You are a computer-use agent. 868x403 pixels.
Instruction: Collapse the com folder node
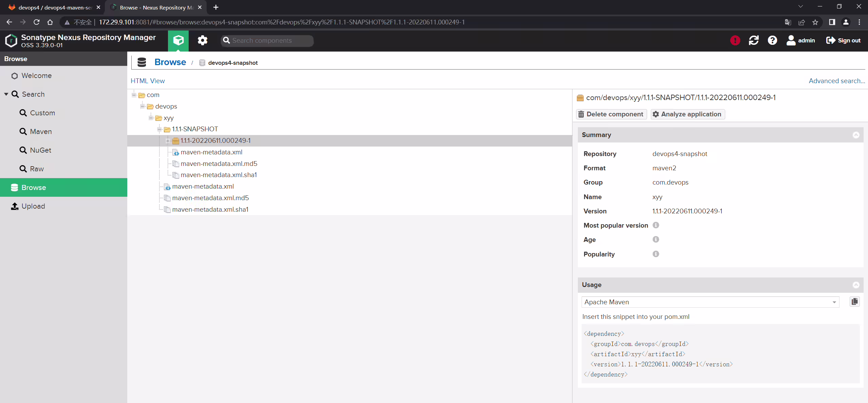click(x=134, y=95)
